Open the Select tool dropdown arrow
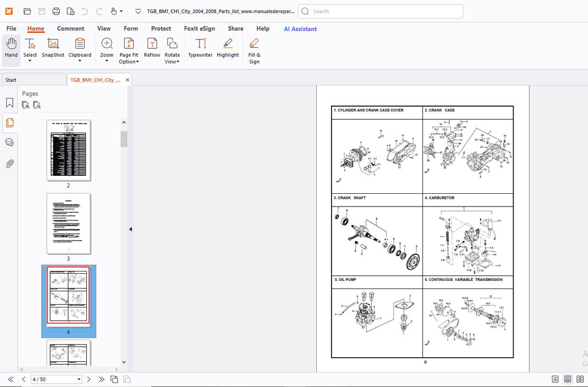 pyautogui.click(x=30, y=61)
